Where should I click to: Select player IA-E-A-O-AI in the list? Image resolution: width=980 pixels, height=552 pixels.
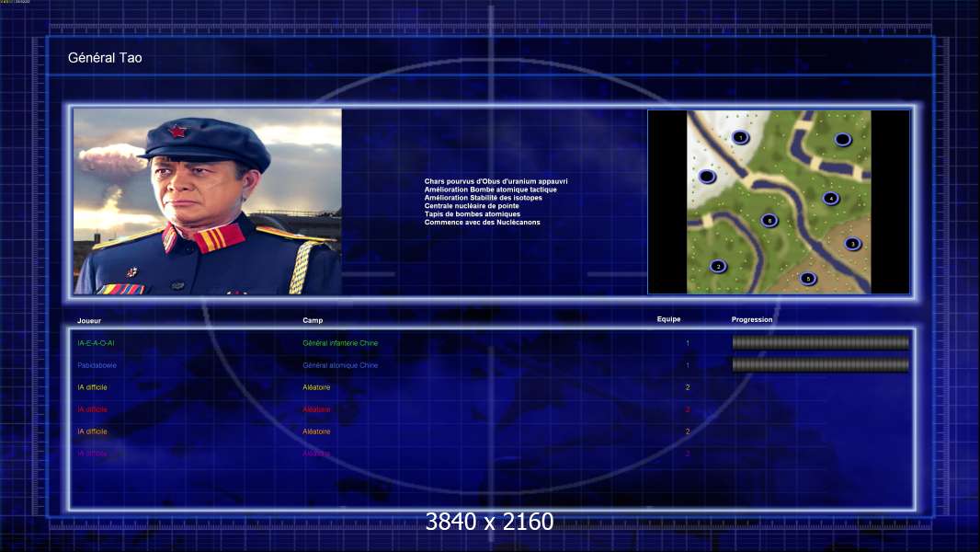click(x=96, y=343)
